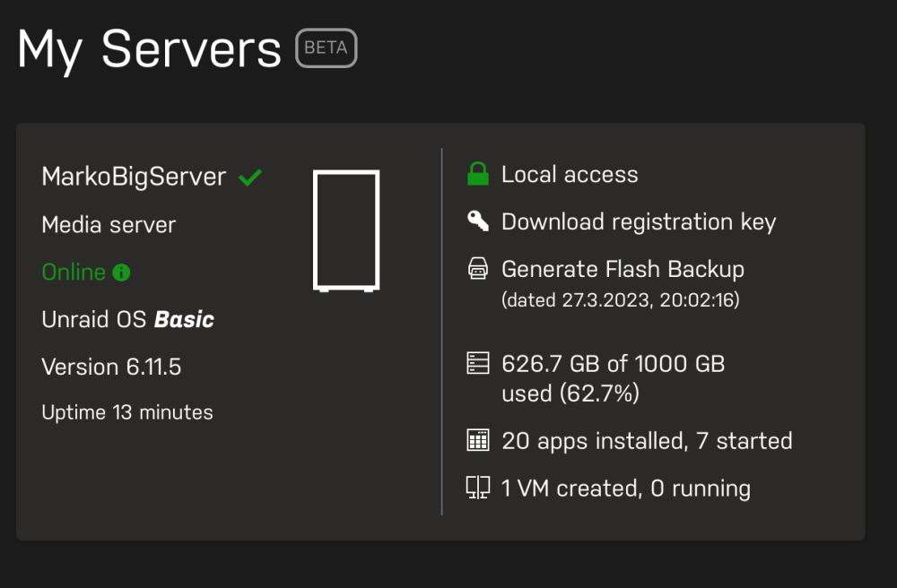Click the storage usage disk icon

click(478, 363)
